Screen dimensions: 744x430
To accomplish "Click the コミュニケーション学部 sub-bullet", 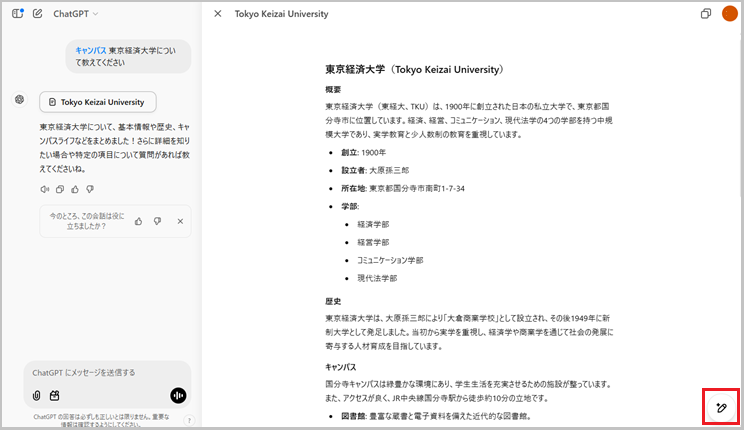I will tap(390, 260).
